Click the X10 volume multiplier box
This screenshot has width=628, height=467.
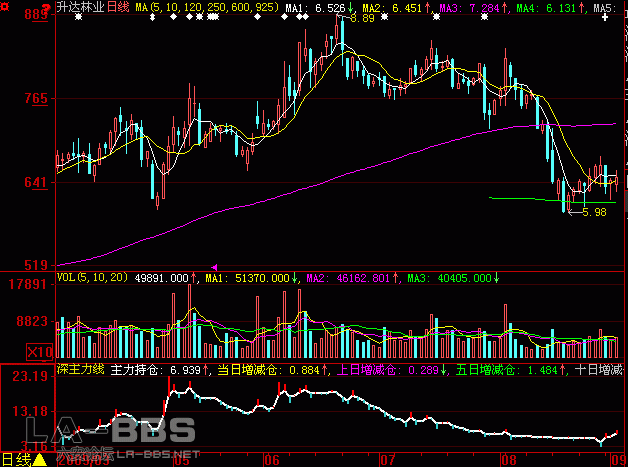(x=38, y=352)
